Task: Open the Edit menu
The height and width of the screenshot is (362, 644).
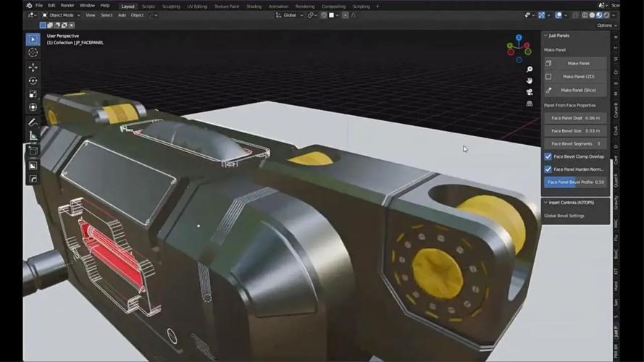Action: pyautogui.click(x=51, y=5)
